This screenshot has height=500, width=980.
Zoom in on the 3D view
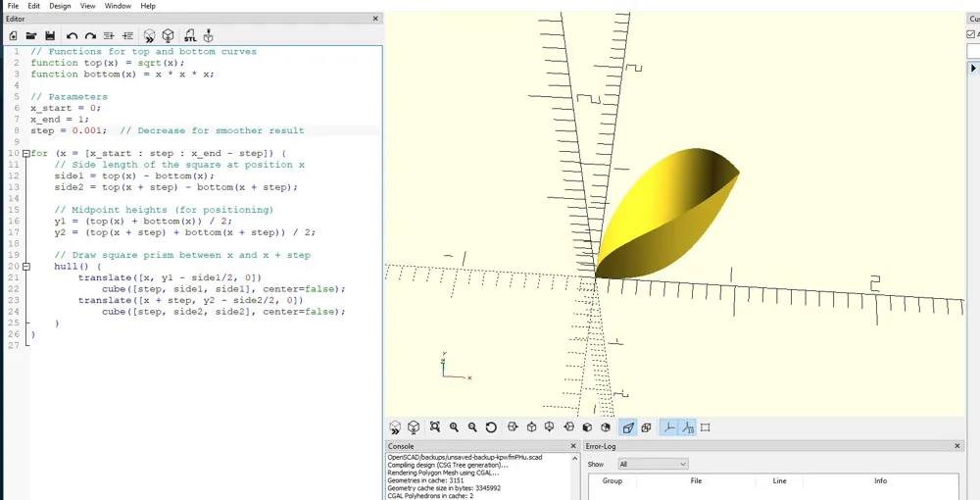pos(454,427)
